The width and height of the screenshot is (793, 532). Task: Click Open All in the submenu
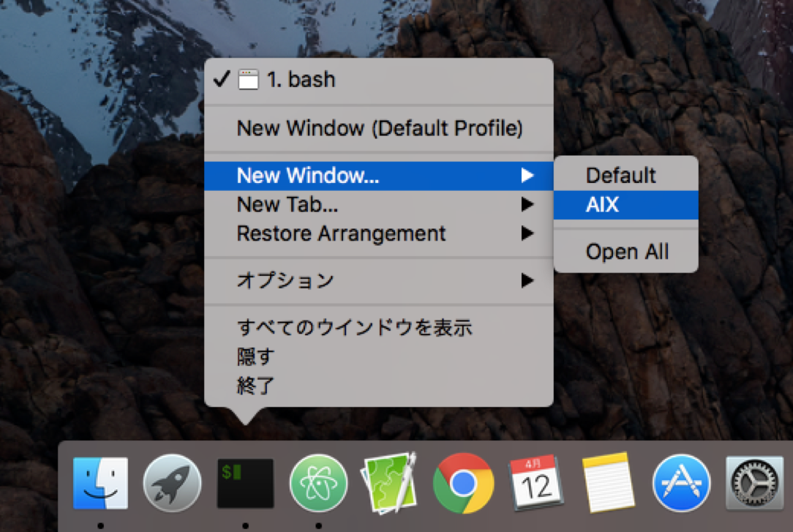coord(627,251)
